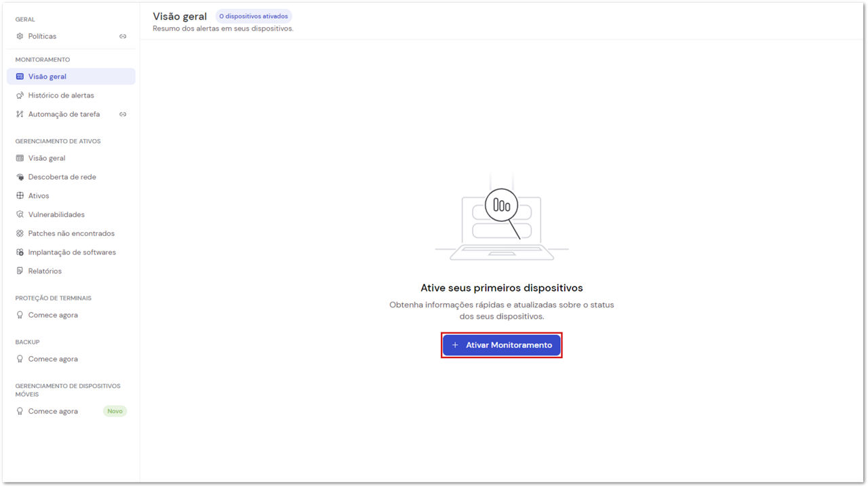Click the plus icon on Ativar Monitoramento
This screenshot has width=868, height=487.
click(x=455, y=345)
